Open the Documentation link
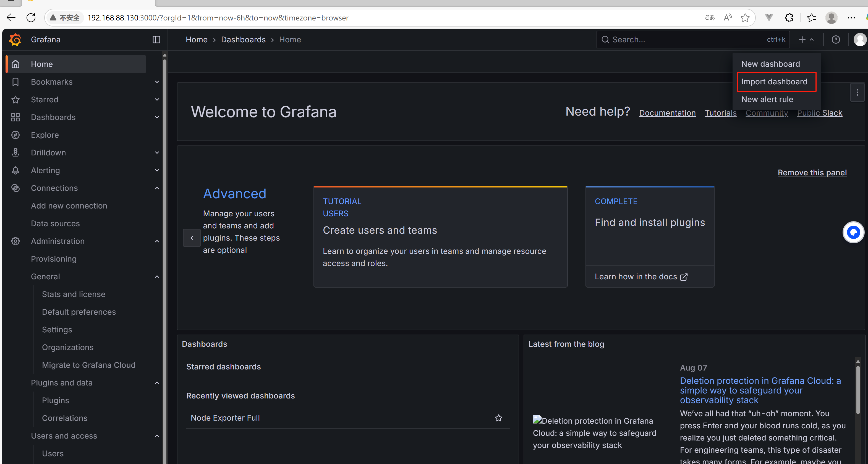The width and height of the screenshot is (868, 464). click(x=667, y=113)
